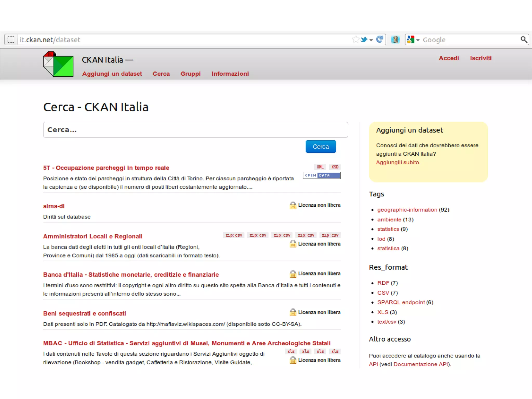The image size is (532, 399).
Task: Click the CKAN Italia cube logo
Action: [x=58, y=64]
